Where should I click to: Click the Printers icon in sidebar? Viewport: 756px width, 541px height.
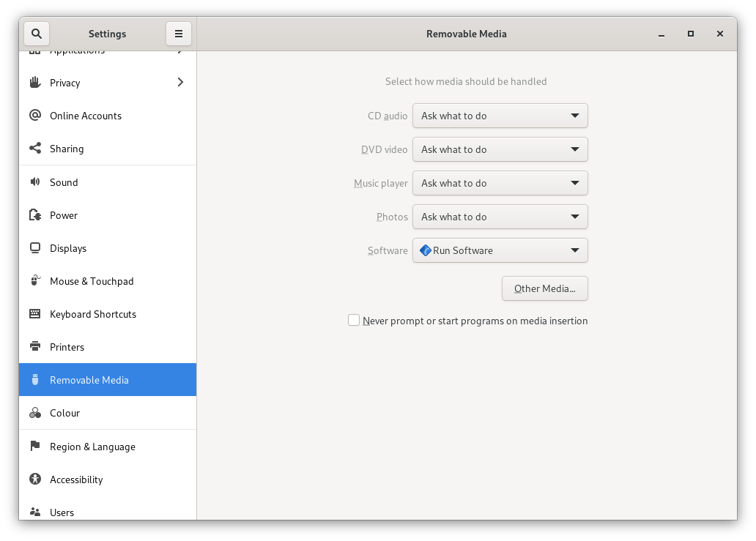point(34,347)
